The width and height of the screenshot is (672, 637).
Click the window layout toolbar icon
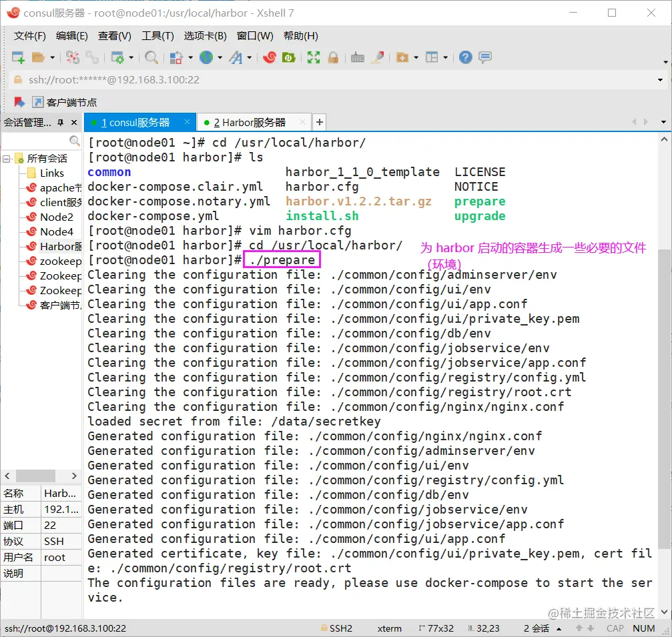click(x=432, y=57)
